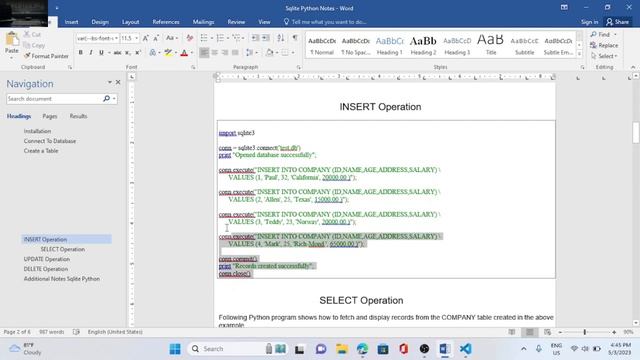
Task: Apply the Title style
Action: pos(491,45)
